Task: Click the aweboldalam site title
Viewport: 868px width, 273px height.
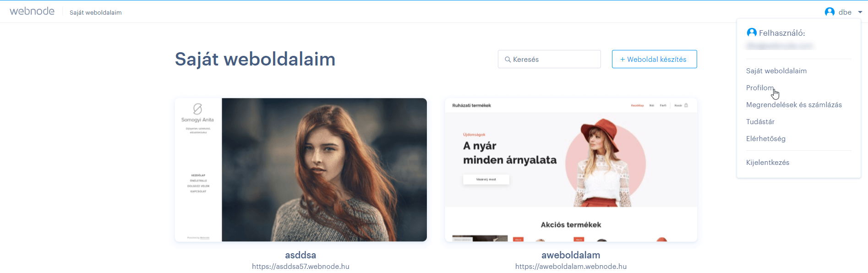Action: 571,255
